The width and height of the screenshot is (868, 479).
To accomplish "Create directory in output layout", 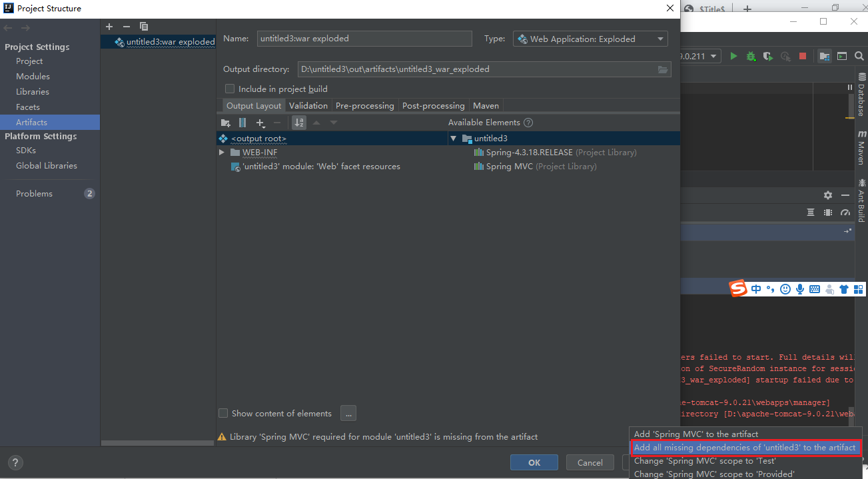I will coord(226,123).
